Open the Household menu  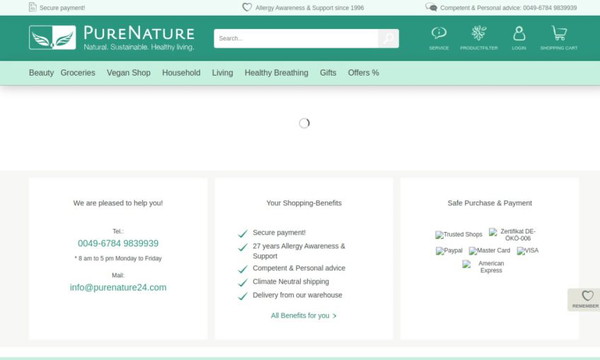(181, 73)
